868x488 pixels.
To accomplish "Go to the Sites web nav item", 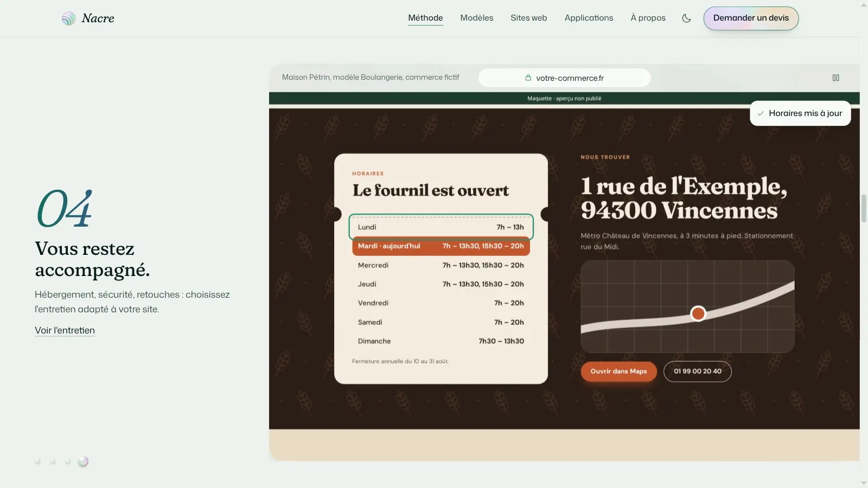I will coord(529,18).
